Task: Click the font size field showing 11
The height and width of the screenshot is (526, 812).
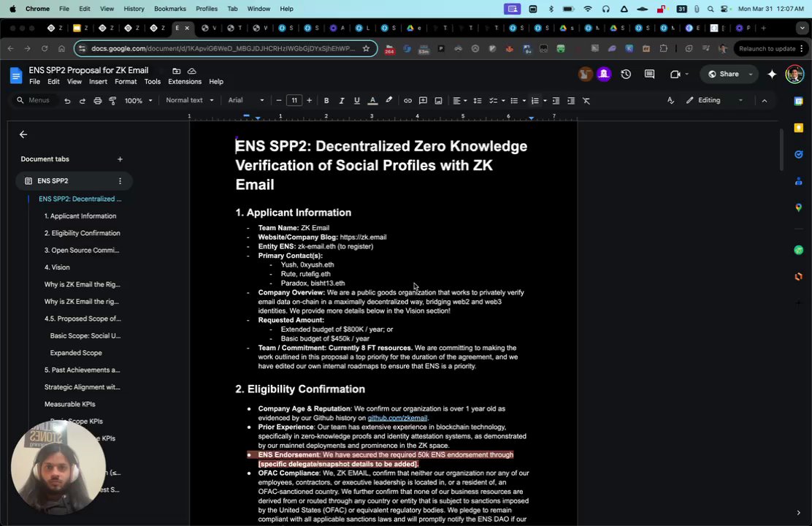Action: click(x=294, y=101)
